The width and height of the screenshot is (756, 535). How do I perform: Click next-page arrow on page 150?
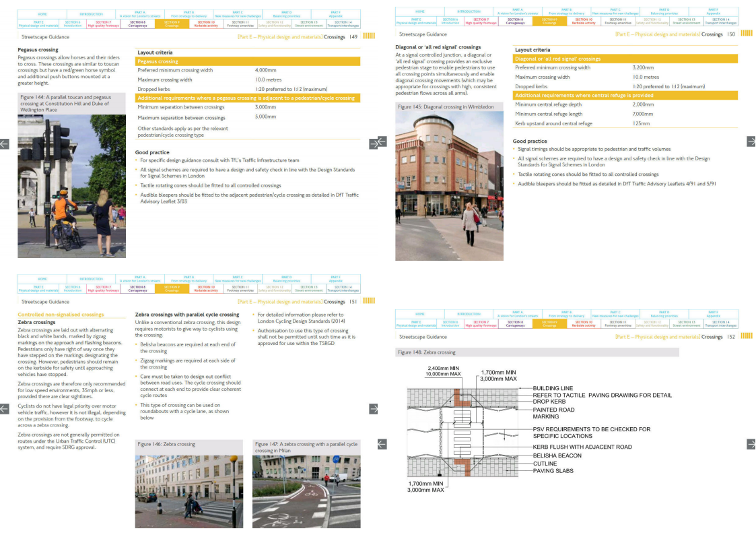tap(751, 141)
